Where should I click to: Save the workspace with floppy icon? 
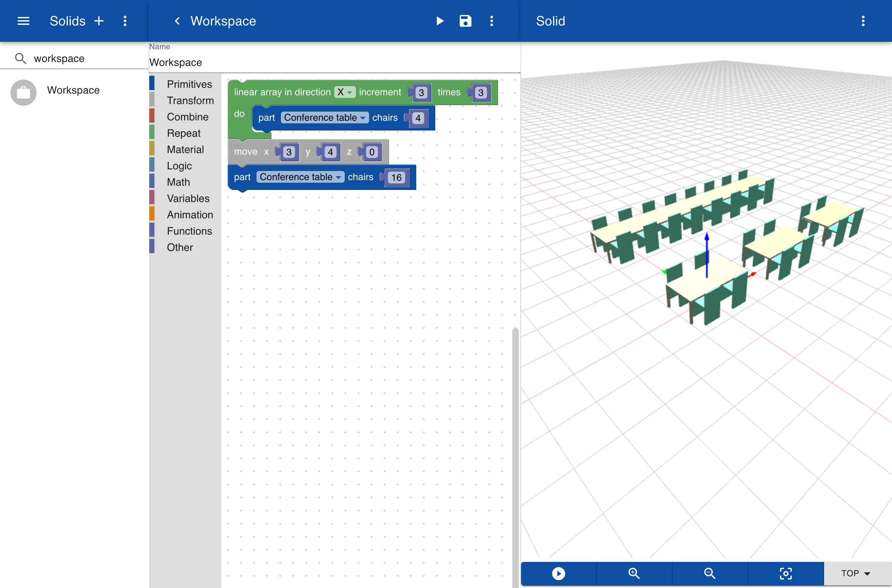click(x=465, y=21)
